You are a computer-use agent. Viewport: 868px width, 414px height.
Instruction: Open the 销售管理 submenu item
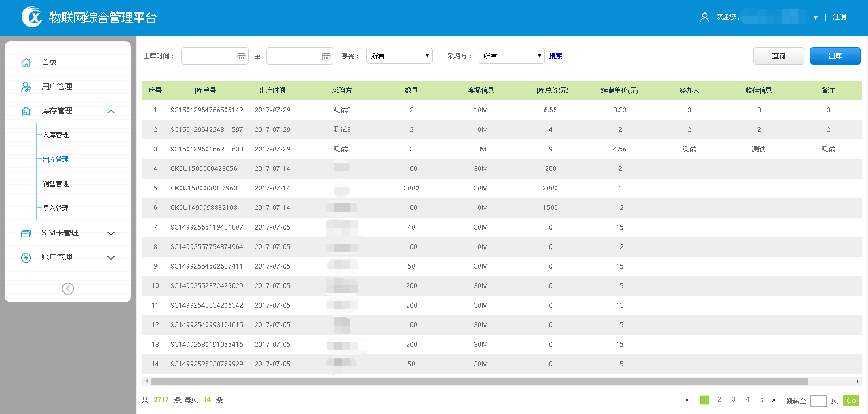click(x=56, y=184)
